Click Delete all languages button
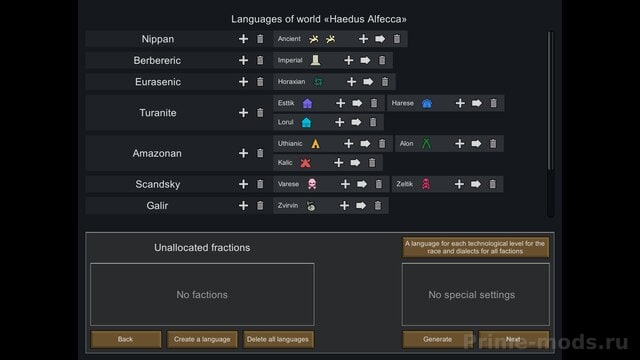 pos(278,339)
